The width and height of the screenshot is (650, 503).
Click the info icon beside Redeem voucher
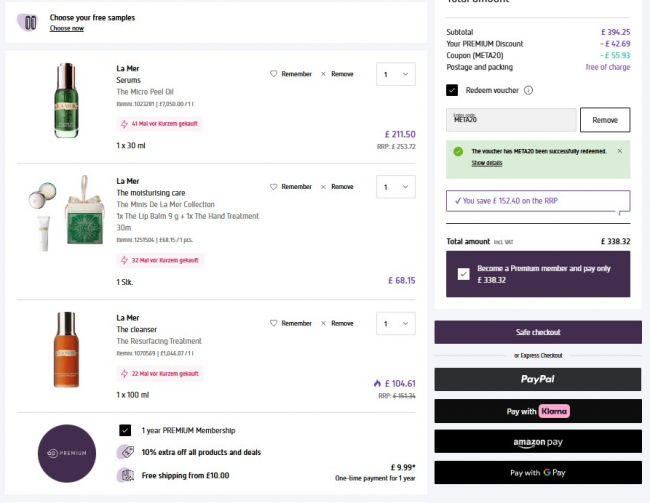tap(528, 90)
